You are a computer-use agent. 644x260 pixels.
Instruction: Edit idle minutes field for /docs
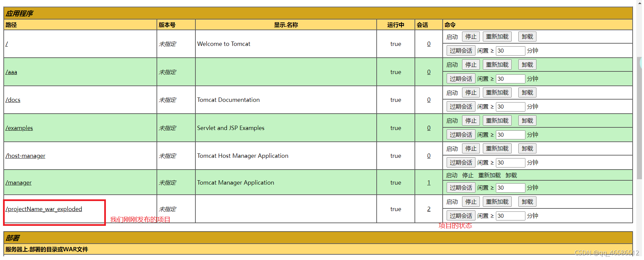pos(510,107)
